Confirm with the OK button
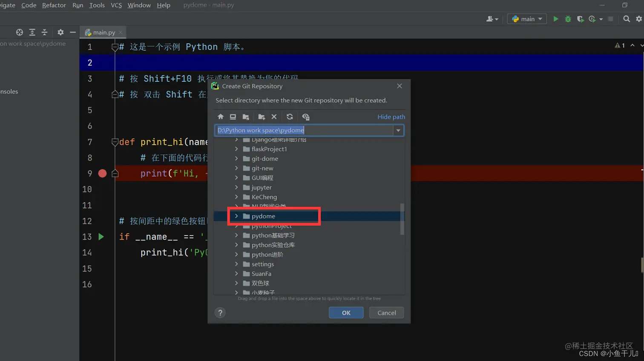The width and height of the screenshot is (644, 361). [x=346, y=312]
